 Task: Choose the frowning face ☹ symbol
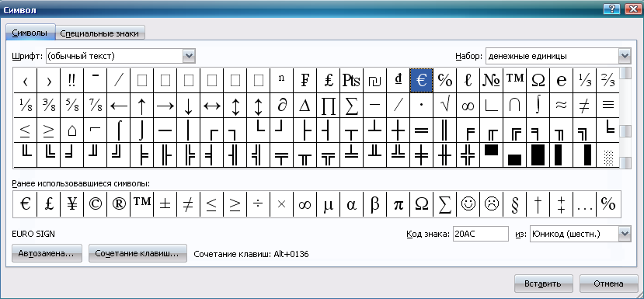point(491,204)
